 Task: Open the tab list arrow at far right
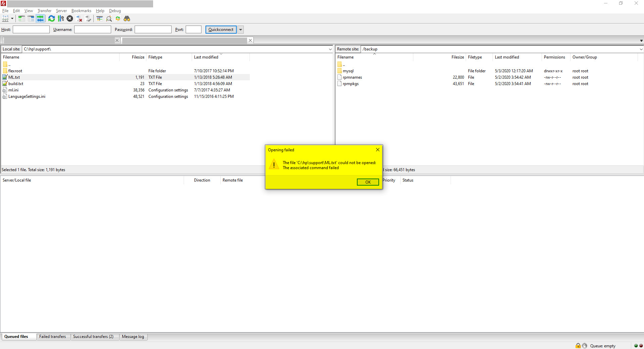click(641, 41)
